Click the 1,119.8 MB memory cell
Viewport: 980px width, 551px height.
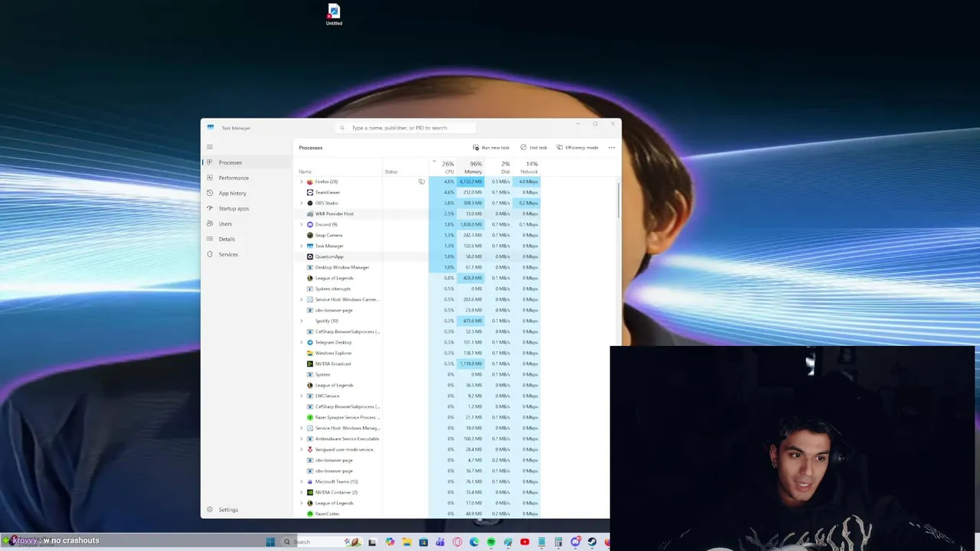tap(470, 364)
